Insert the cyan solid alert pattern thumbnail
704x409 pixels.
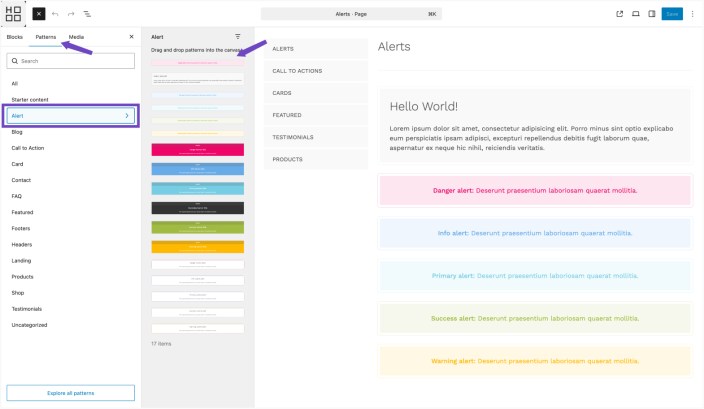pyautogui.click(x=198, y=189)
